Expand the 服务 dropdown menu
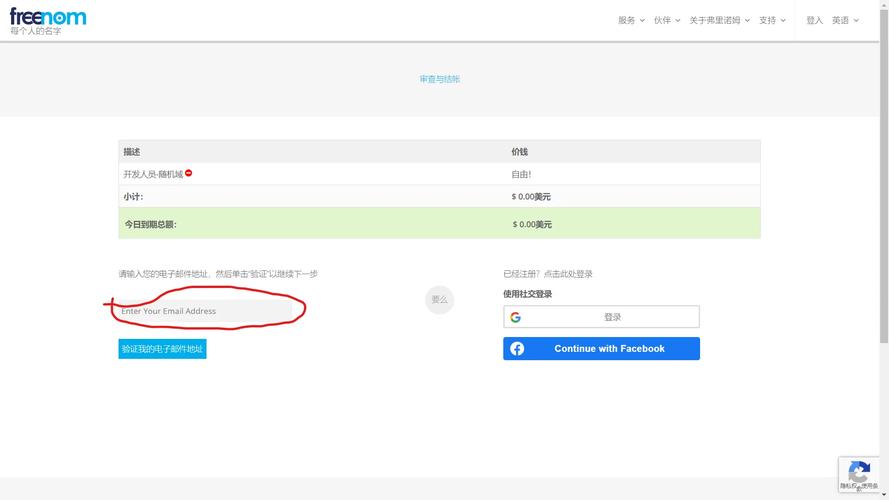The image size is (889, 500). [631, 20]
